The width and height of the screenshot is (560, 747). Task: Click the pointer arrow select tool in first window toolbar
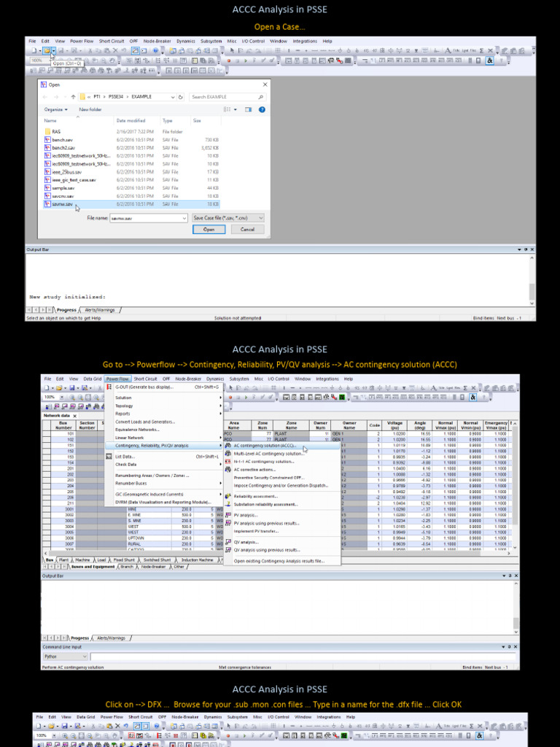coord(232,50)
